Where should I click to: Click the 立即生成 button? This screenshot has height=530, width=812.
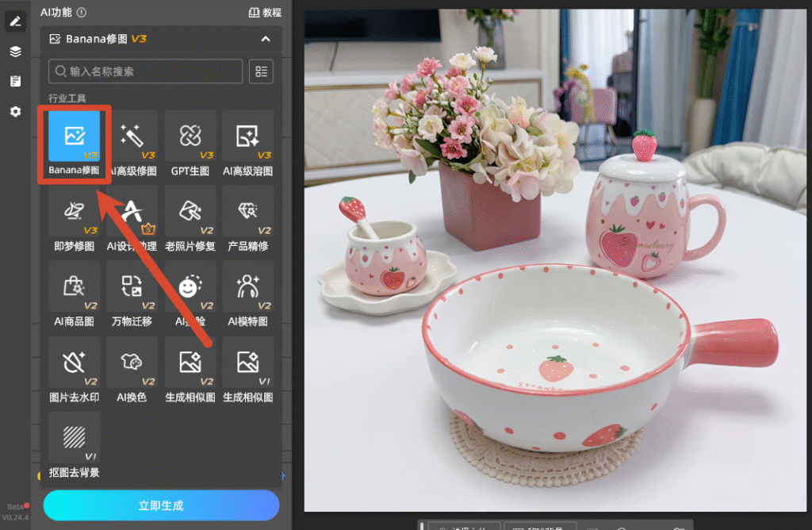(161, 505)
